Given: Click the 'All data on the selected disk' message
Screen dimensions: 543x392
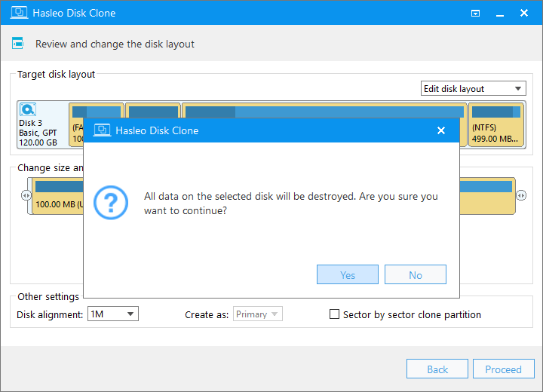Looking at the screenshot, I should coord(291,204).
